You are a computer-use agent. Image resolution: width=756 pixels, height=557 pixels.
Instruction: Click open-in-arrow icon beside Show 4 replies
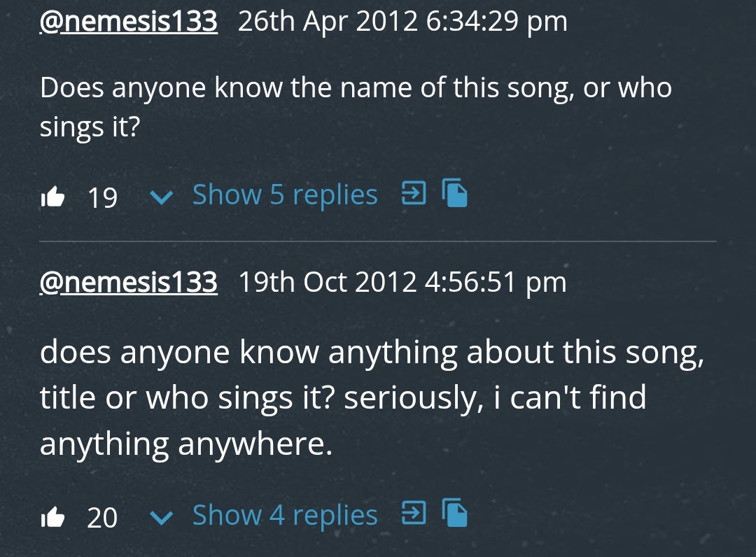[x=413, y=514]
